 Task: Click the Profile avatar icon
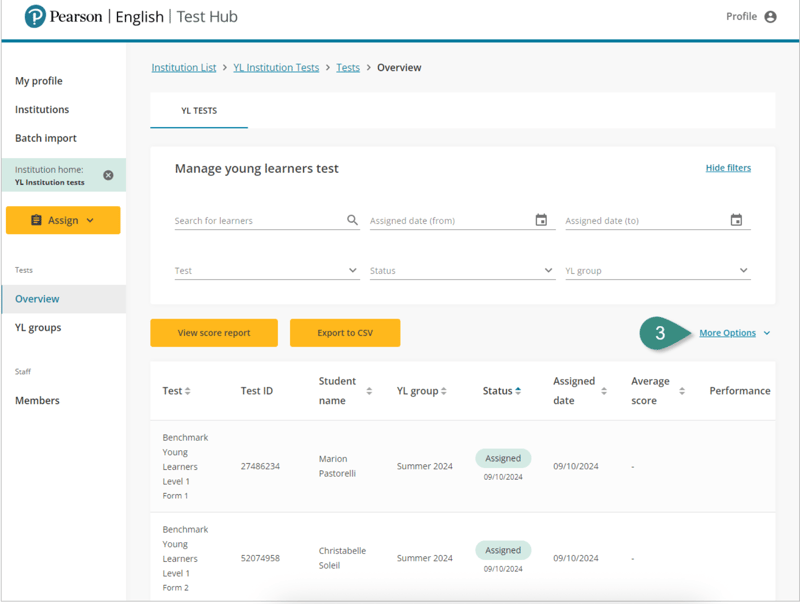pyautogui.click(x=770, y=17)
